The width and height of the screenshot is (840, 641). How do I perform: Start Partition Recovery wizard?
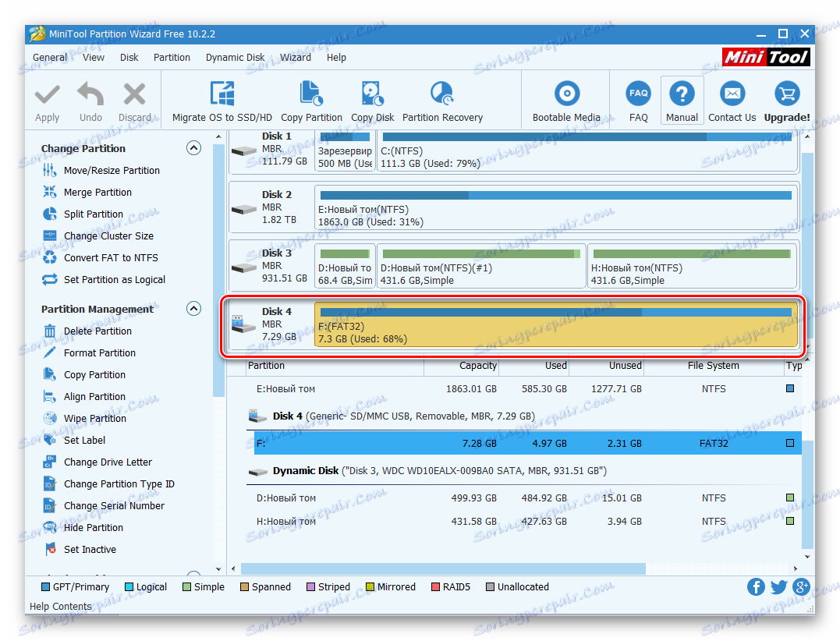(x=442, y=101)
